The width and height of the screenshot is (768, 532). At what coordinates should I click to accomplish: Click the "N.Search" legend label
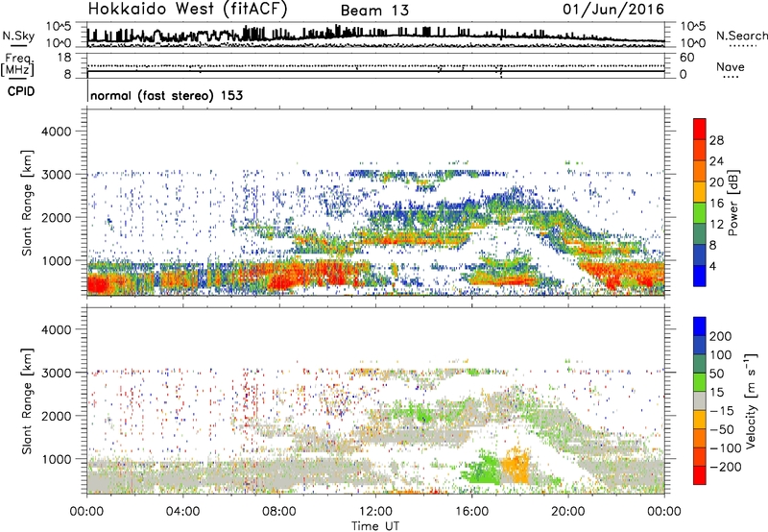[x=741, y=36]
